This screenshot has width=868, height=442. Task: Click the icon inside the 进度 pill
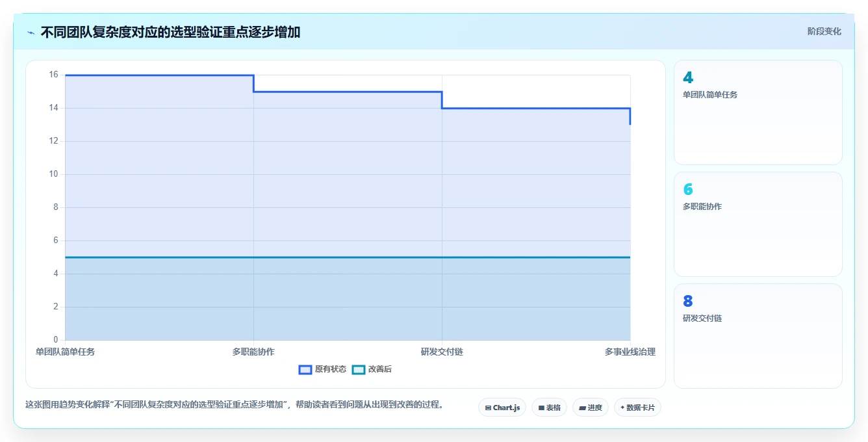click(583, 408)
